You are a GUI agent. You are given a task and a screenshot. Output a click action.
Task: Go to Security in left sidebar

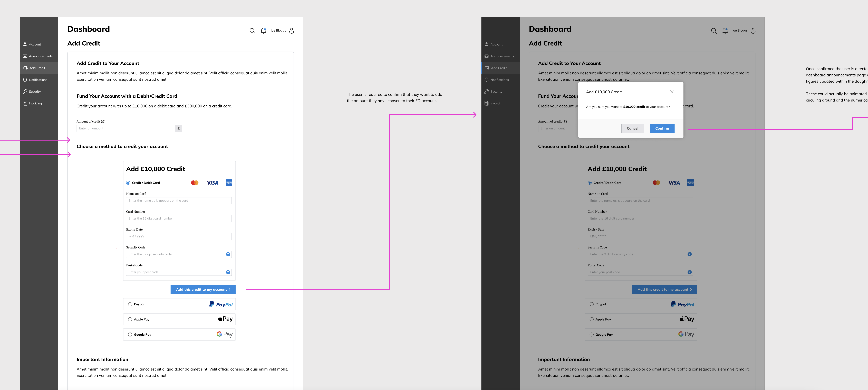(x=34, y=92)
